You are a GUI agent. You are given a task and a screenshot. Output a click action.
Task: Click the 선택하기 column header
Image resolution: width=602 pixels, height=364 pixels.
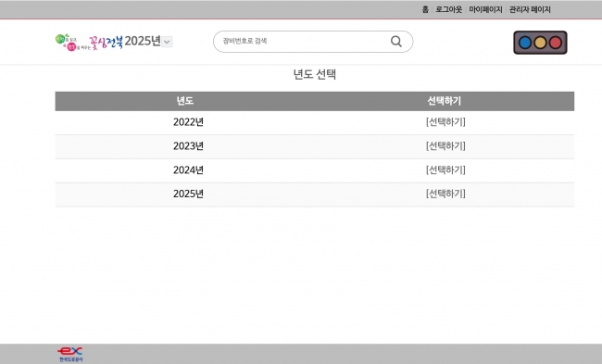(445, 101)
